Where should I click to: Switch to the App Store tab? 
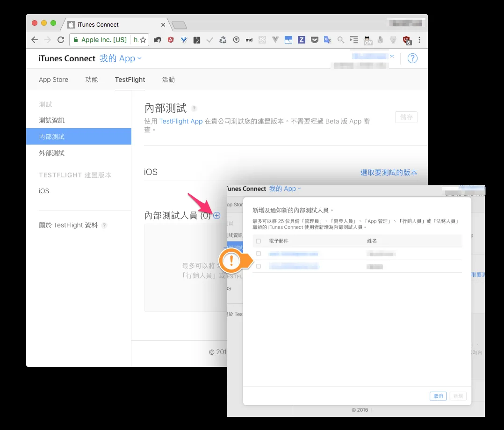click(x=54, y=80)
